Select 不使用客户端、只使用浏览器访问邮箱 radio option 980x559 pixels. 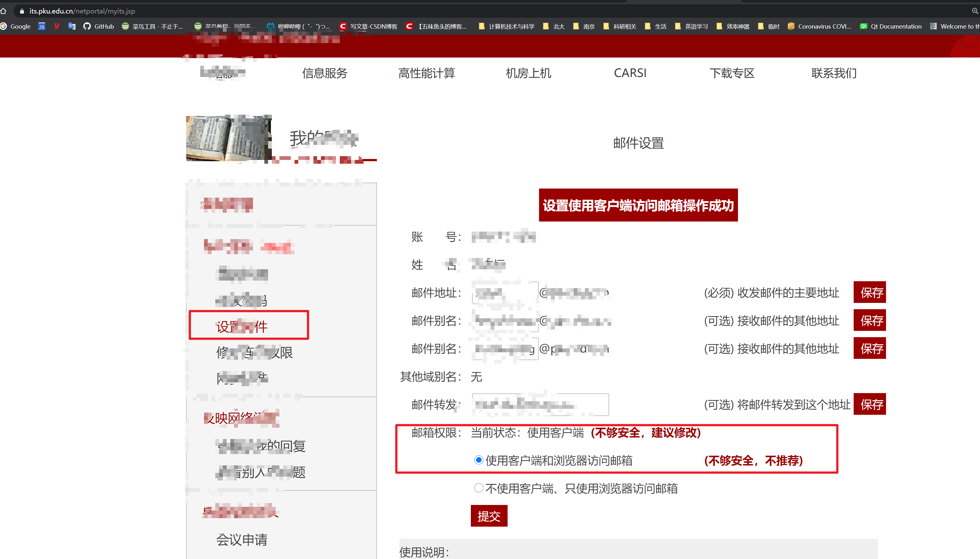[x=478, y=488]
